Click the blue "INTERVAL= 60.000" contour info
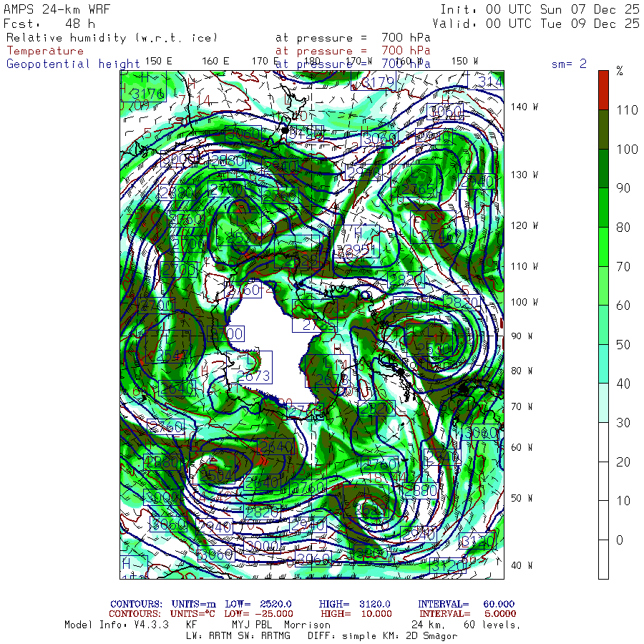This screenshot has height=644, width=644. coord(466,604)
